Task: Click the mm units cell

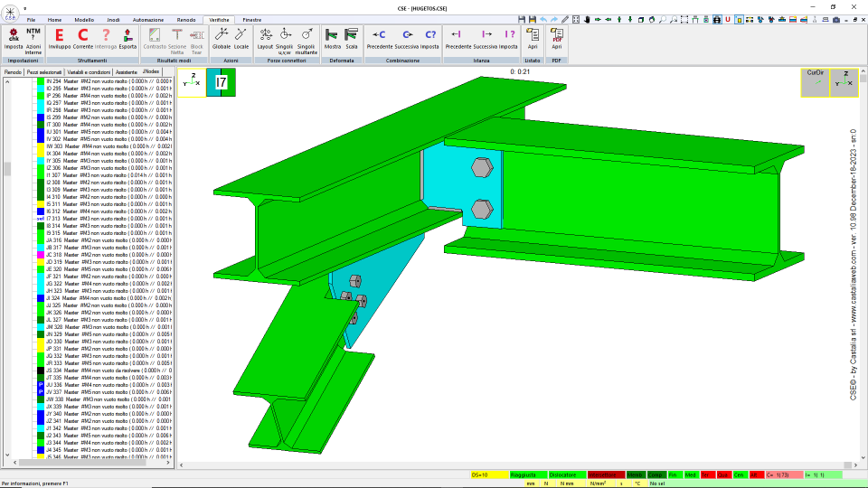Action: 531,483
